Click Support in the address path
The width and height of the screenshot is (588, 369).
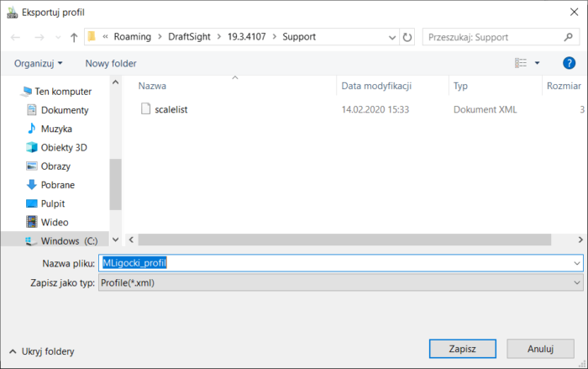(x=299, y=37)
